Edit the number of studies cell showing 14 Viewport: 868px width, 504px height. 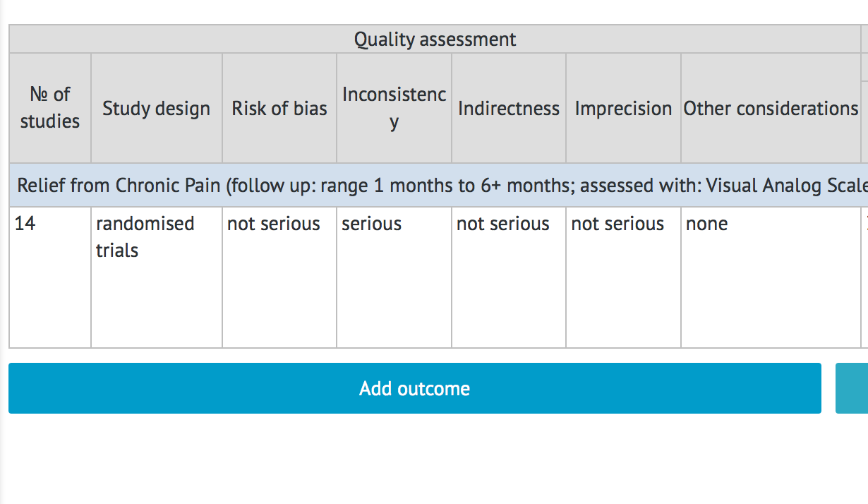(x=50, y=277)
